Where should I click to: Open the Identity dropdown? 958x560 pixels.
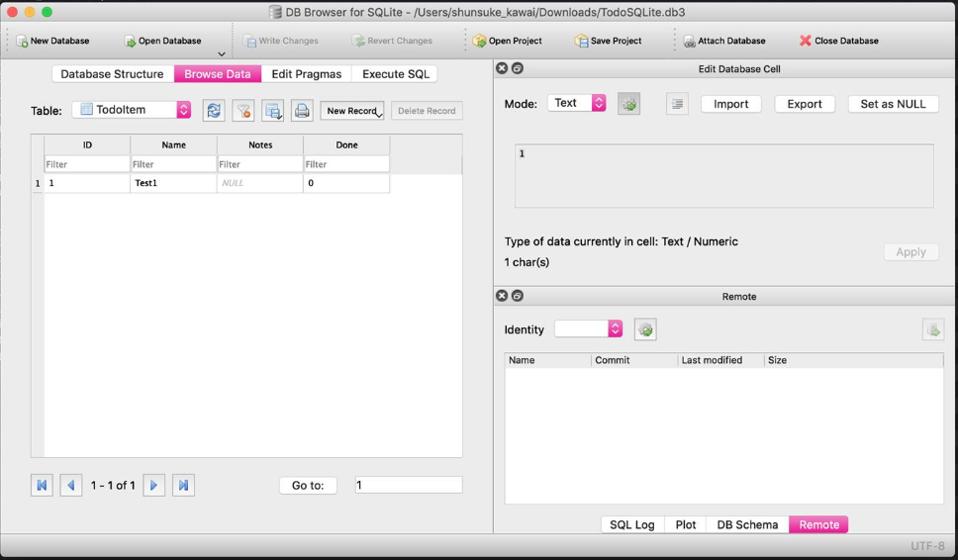pyautogui.click(x=589, y=328)
